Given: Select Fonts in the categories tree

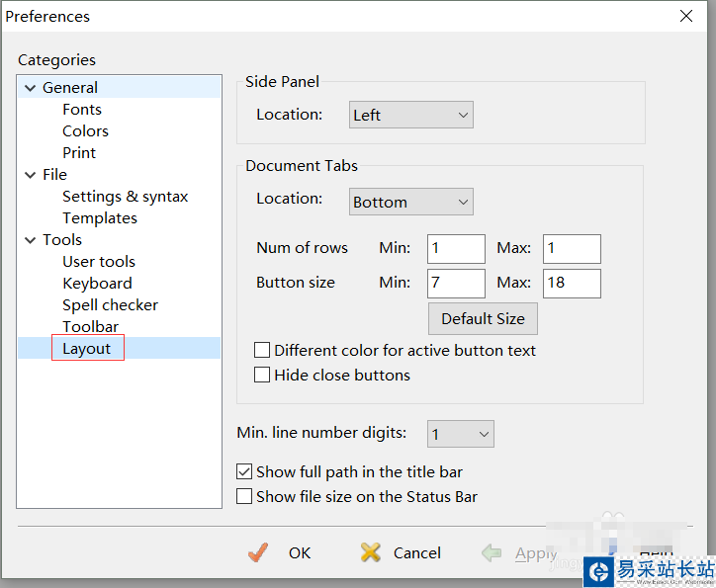Looking at the screenshot, I should (82, 109).
